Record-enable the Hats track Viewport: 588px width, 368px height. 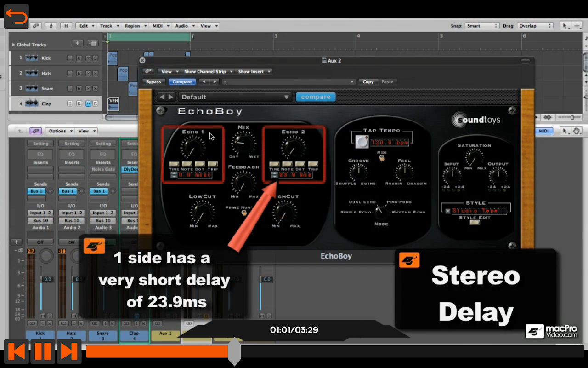(x=79, y=73)
